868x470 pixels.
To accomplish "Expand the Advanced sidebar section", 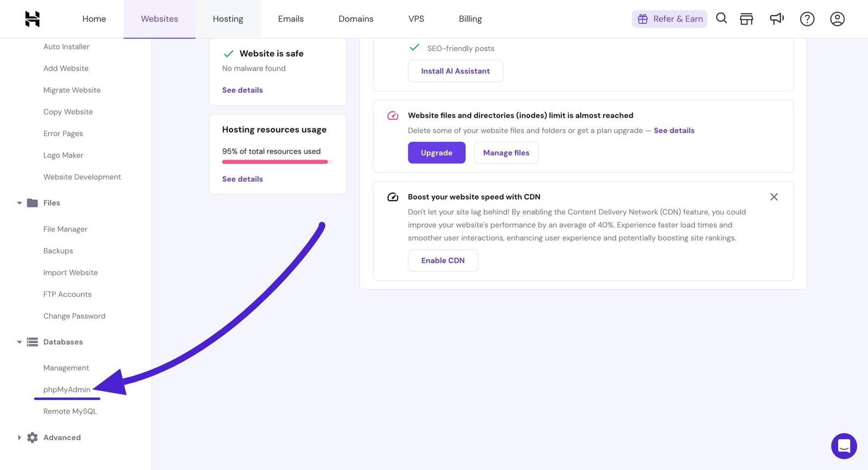I will pyautogui.click(x=20, y=437).
